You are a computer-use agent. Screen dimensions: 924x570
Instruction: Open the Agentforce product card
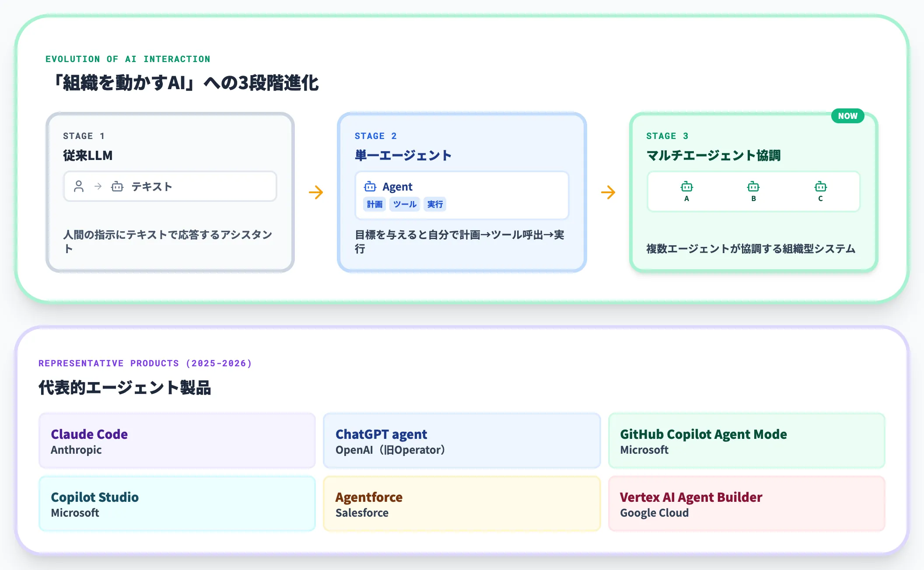[x=462, y=504]
